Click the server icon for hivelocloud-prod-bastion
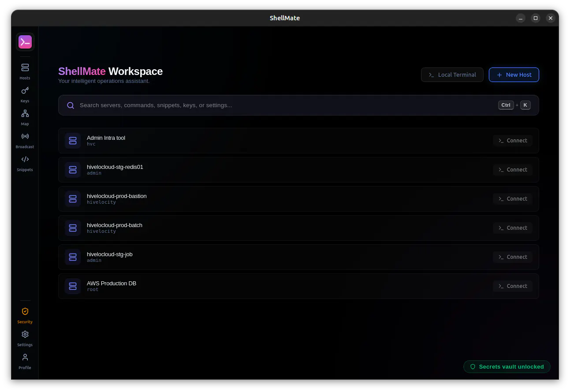The image size is (570, 392). pos(73,199)
